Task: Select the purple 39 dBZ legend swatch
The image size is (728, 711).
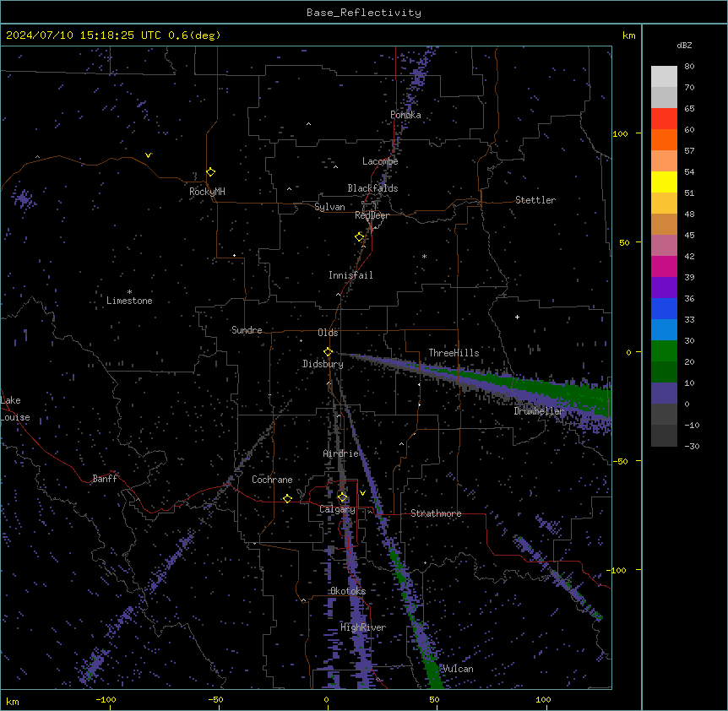Action: (x=664, y=287)
